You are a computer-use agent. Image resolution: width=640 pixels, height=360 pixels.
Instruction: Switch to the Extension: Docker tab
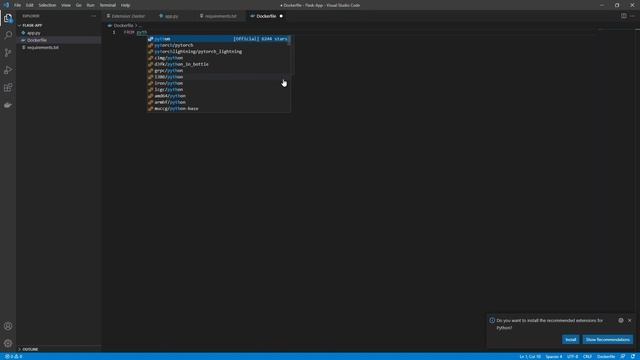[128, 16]
